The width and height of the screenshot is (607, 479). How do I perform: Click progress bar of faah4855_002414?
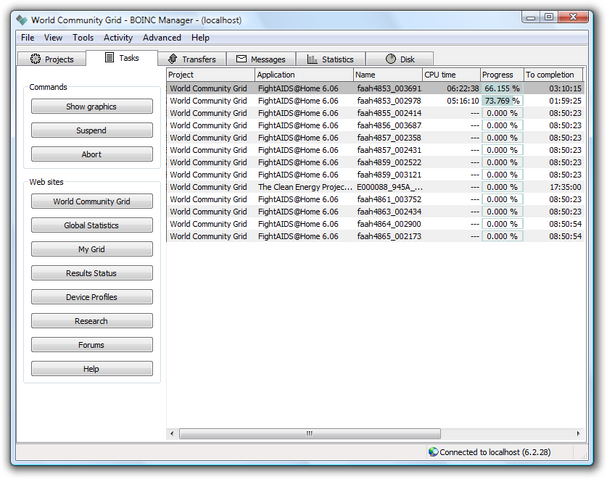(x=502, y=113)
